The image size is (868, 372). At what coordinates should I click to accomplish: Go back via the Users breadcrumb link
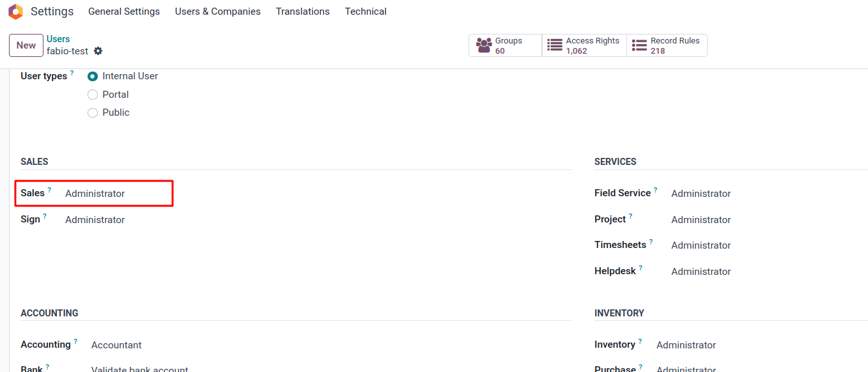tap(58, 39)
